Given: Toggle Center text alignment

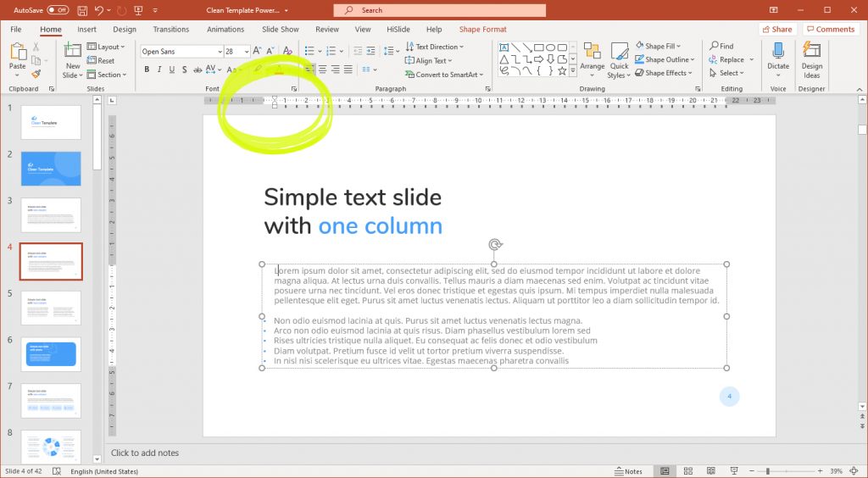Looking at the screenshot, I should pos(322,69).
